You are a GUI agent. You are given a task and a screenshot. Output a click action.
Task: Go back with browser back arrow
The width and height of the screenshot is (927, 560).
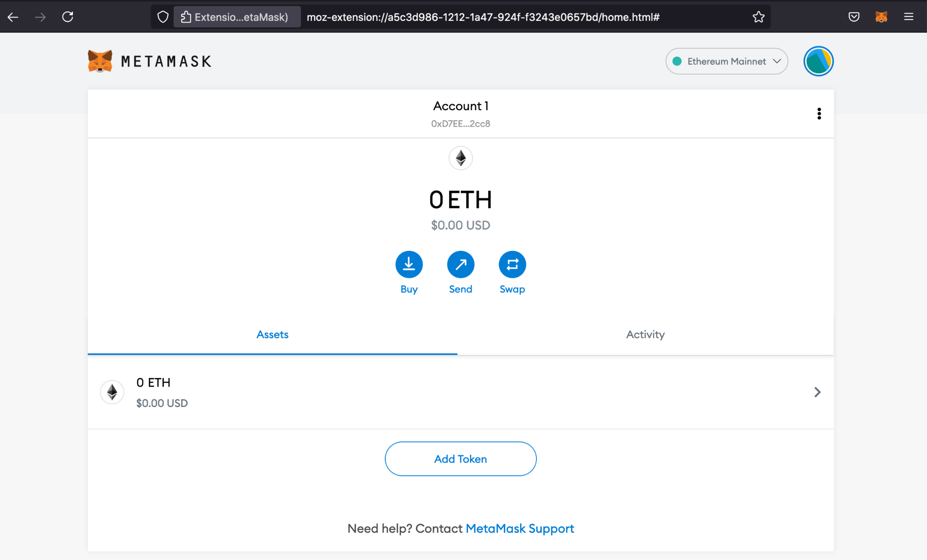tap(13, 17)
